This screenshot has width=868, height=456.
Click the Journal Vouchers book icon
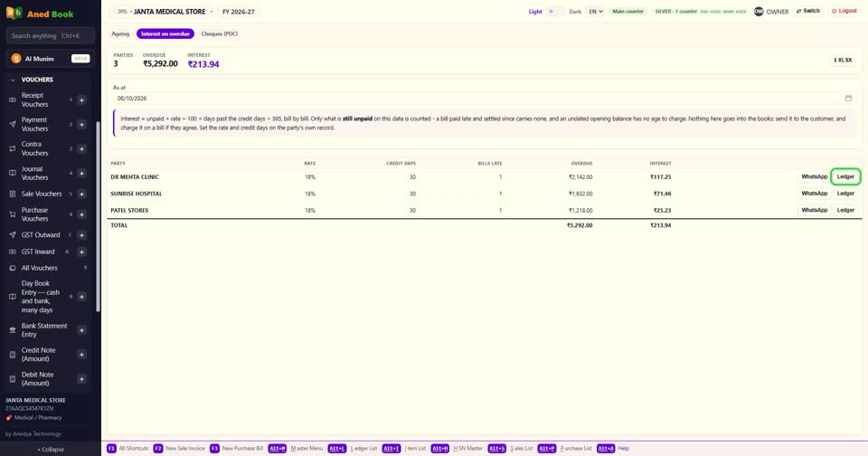click(x=12, y=174)
